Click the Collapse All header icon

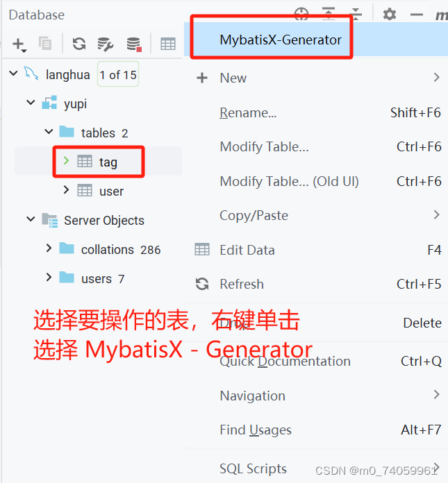point(356,14)
